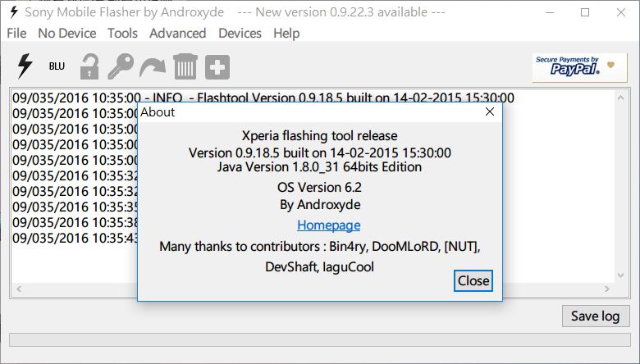Click 'Xperia flashing tool release' text
Viewport: 640px width, 364px height.
click(x=320, y=136)
